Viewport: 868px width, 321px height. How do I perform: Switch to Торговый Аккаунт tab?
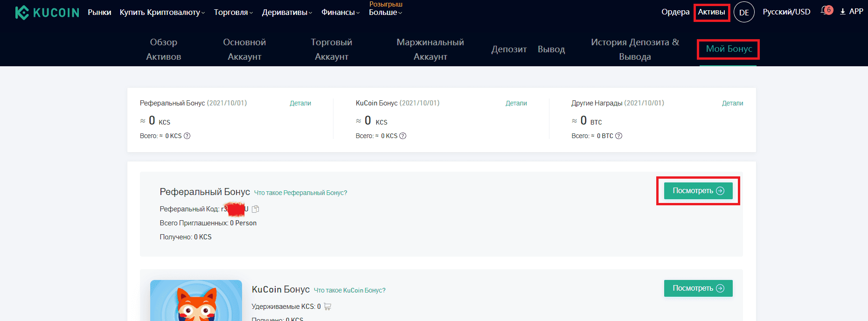coord(332,49)
